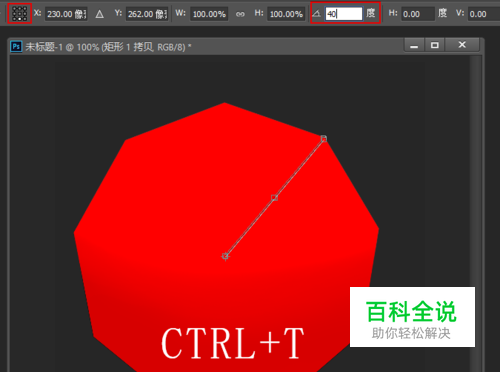Click the transform pivot point at polygon center
The width and height of the screenshot is (500, 372).
pos(225,256)
